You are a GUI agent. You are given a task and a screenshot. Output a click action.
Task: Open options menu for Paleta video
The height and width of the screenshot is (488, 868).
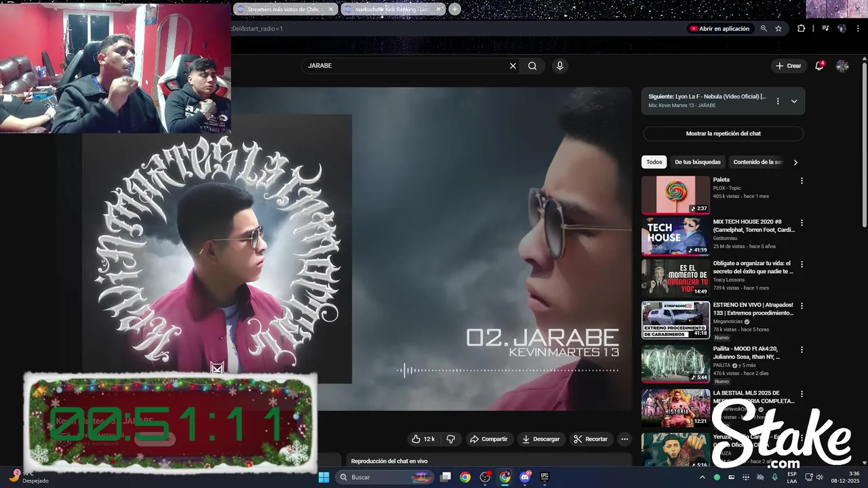pos(802,181)
